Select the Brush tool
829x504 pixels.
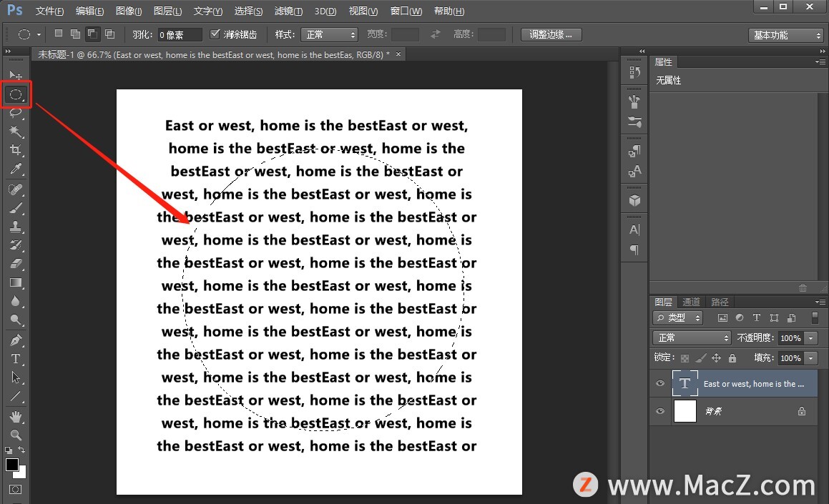(15, 208)
